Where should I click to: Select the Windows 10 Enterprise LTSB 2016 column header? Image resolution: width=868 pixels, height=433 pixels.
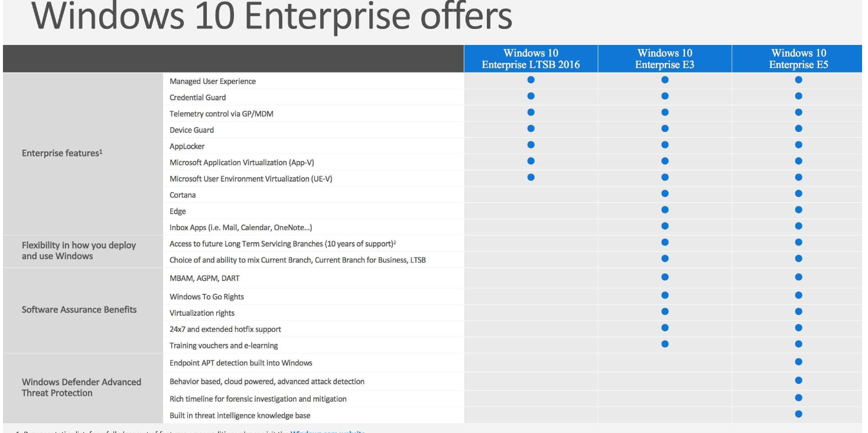pyautogui.click(x=531, y=59)
